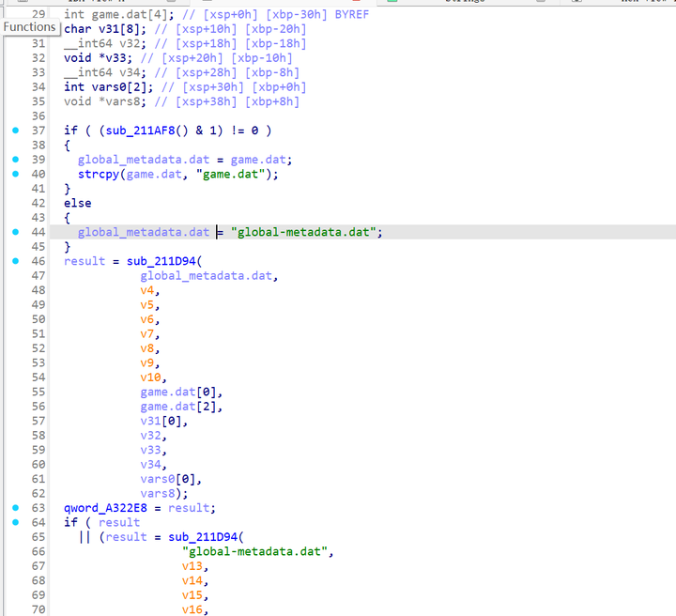This screenshot has width=676, height=616.
Task: Set breakpoint at line 44 marker dot
Action: pos(15,232)
